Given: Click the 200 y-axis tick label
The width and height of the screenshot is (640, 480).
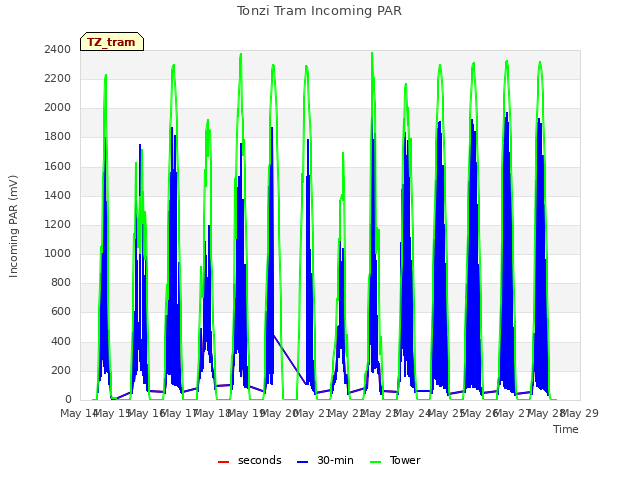Looking at the screenshot, I should click(x=61, y=370).
